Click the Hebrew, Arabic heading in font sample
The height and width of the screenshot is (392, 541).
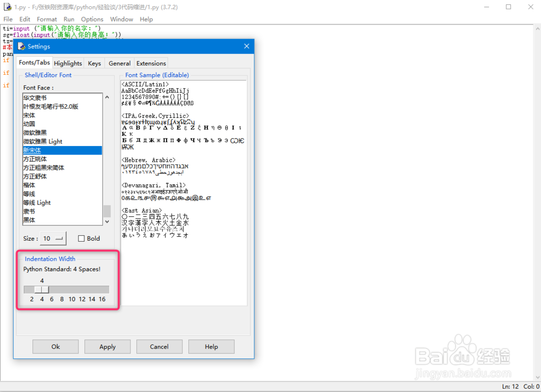pos(148,160)
